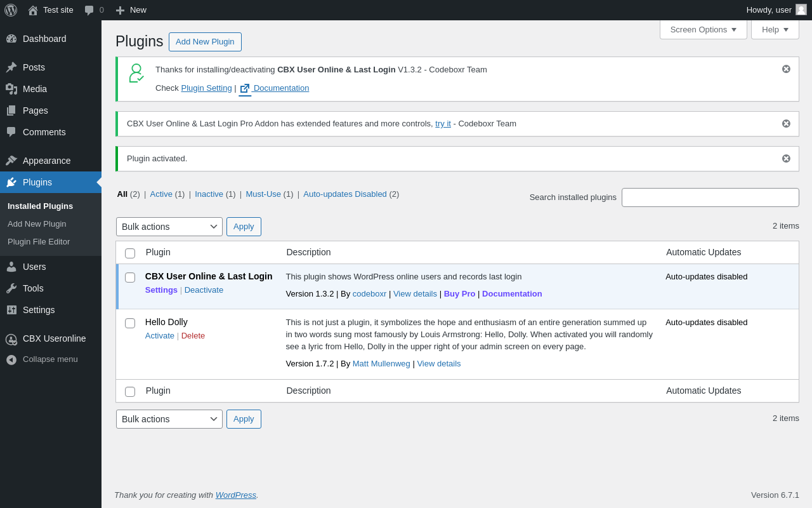This screenshot has height=508, width=812.
Task: Sort by the Plugin column header
Action: click(158, 252)
